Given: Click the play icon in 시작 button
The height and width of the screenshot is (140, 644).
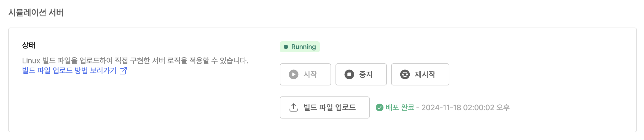Looking at the screenshot, I should 294,74.
